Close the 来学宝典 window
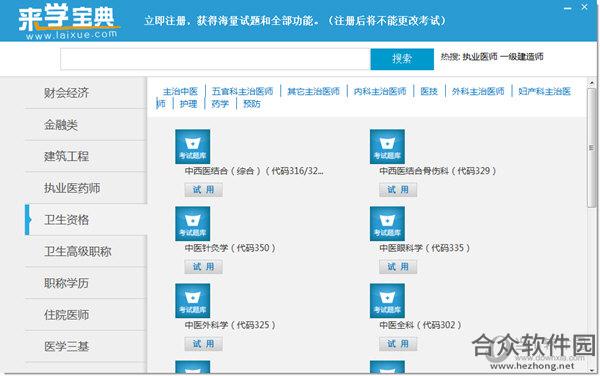The image size is (600, 376). coord(584,7)
